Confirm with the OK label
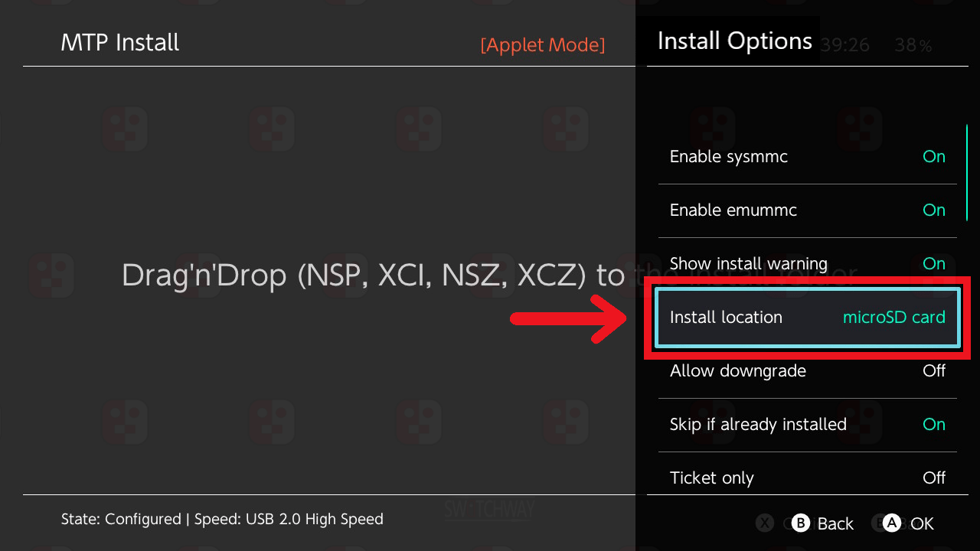Viewport: 980px width, 551px height. point(922,523)
